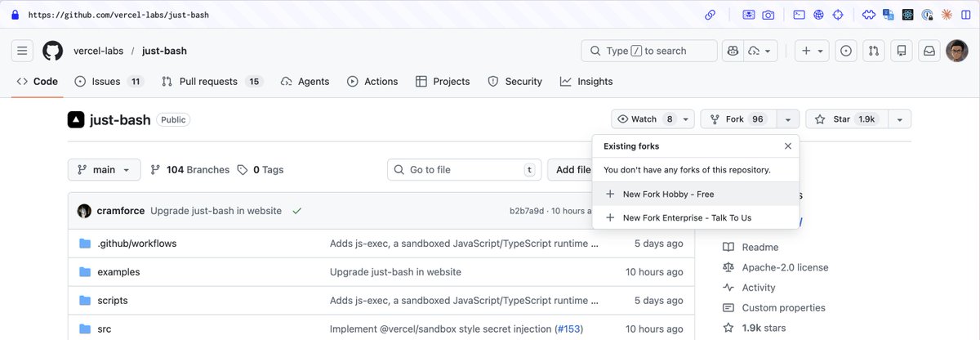Open the Actions tab
The image size is (980, 340).
point(372,82)
